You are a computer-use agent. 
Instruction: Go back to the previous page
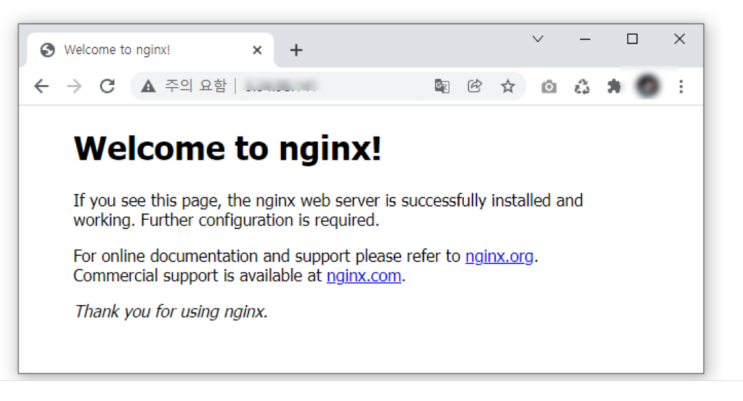pyautogui.click(x=42, y=86)
